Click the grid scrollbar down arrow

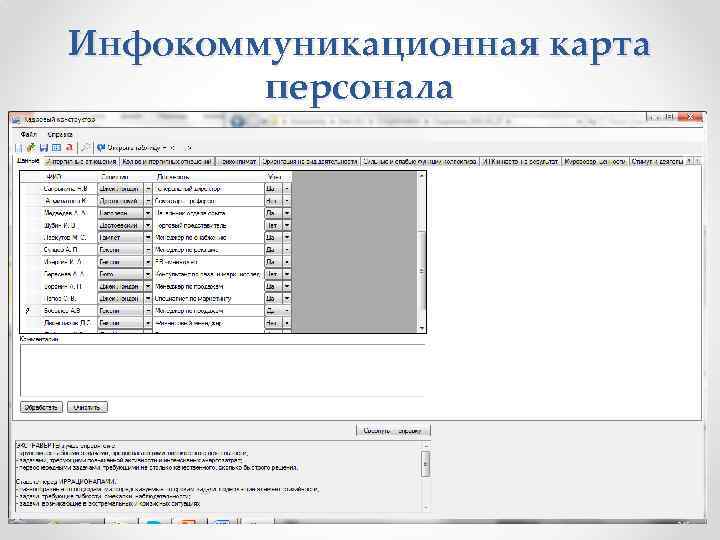tap(422, 328)
